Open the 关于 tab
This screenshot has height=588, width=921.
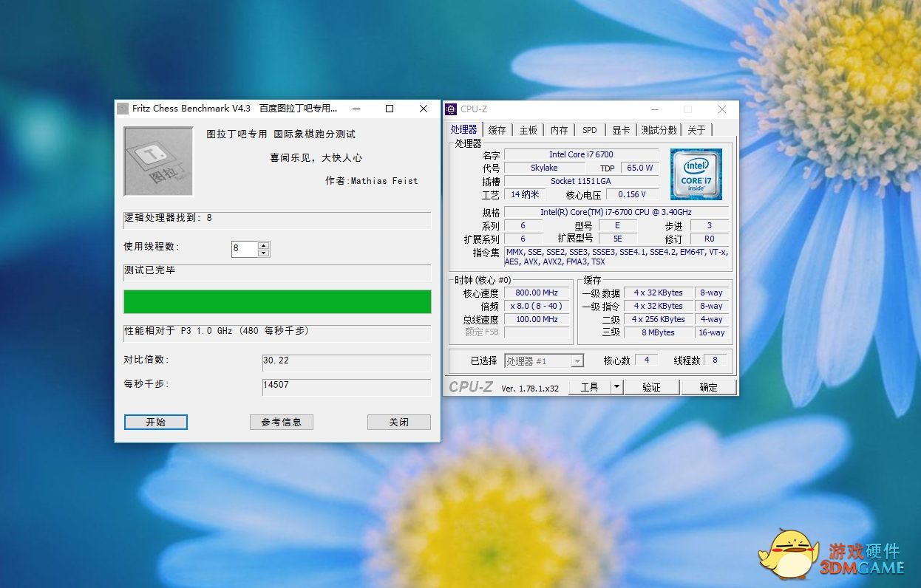[x=697, y=130]
